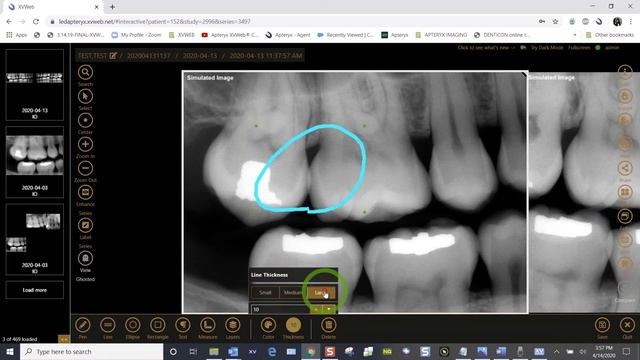Select the Line annotation tool
The height and width of the screenshot is (360, 640).
tap(108, 325)
